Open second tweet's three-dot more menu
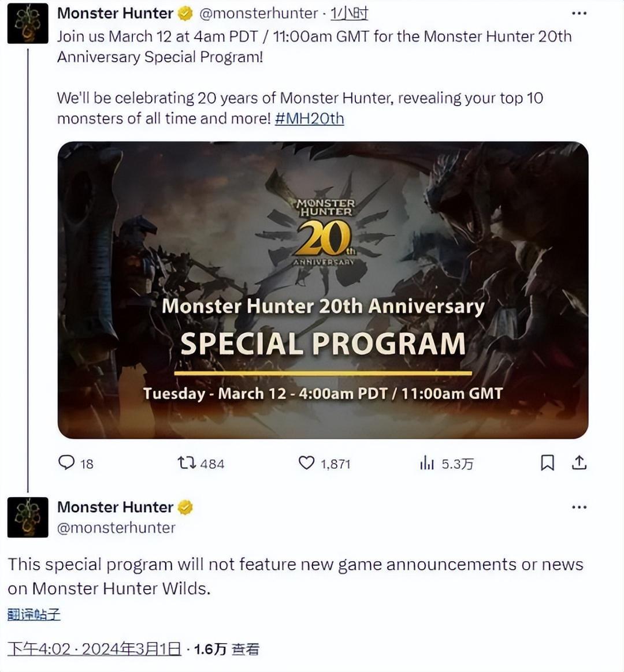Viewport: 624px width, 672px height. coord(579,507)
